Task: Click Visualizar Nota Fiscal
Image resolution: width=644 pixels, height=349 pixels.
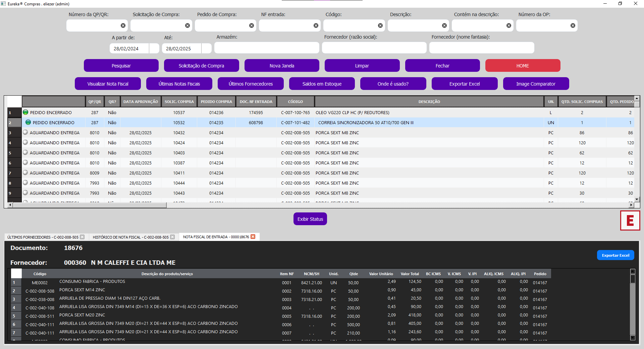Action: coord(108,84)
